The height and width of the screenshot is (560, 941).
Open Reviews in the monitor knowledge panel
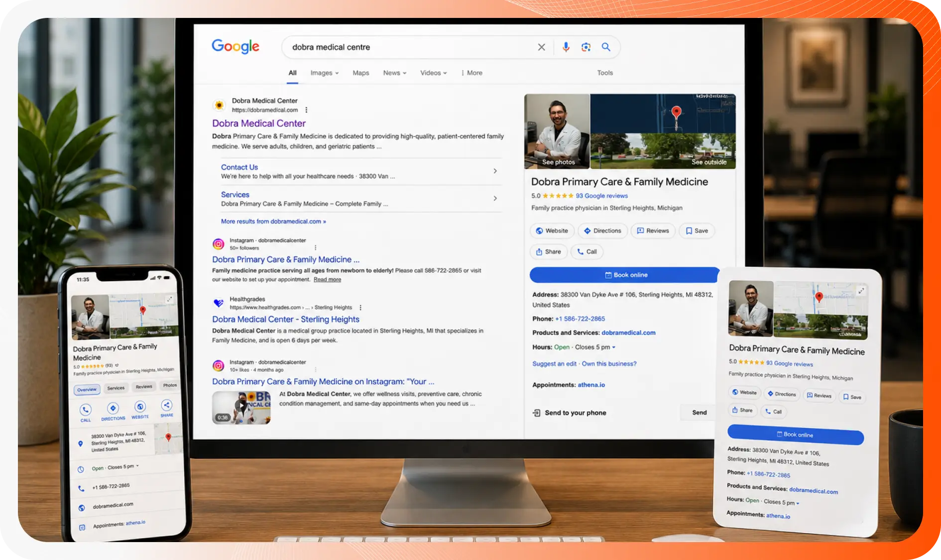653,231
